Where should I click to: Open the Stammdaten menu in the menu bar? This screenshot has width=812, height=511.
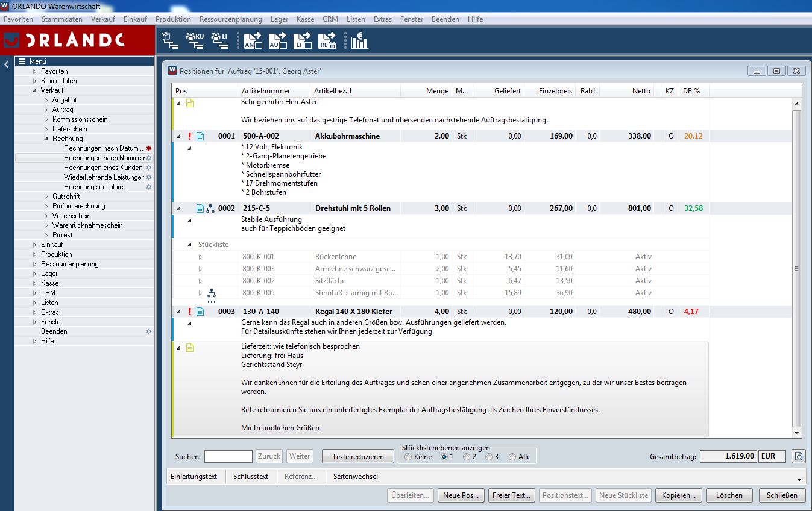coord(62,19)
